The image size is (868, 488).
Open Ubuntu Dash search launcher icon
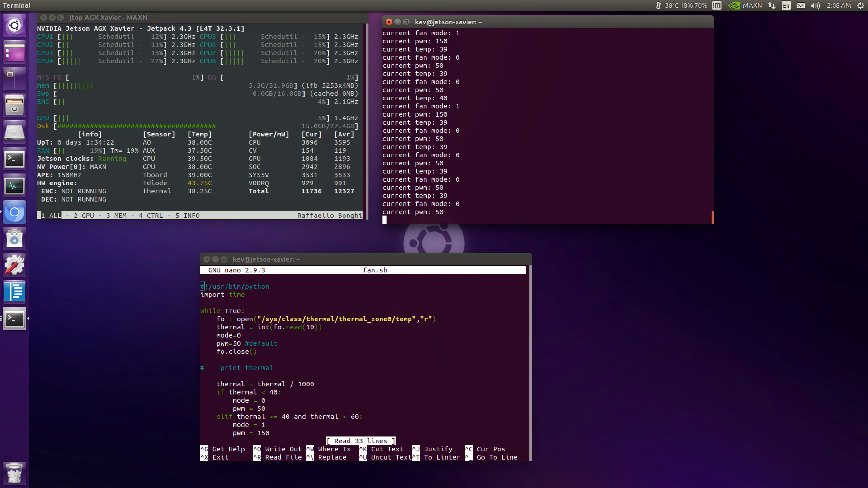[14, 25]
